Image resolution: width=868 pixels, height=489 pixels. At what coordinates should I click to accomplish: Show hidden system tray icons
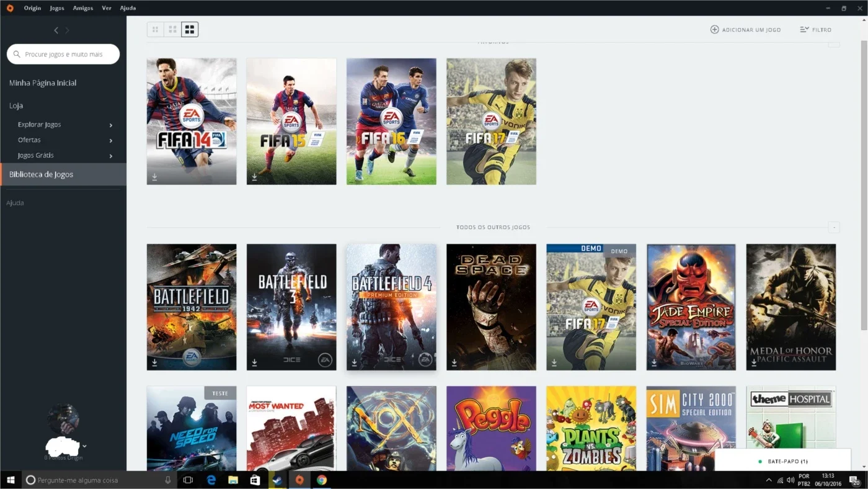point(769,480)
